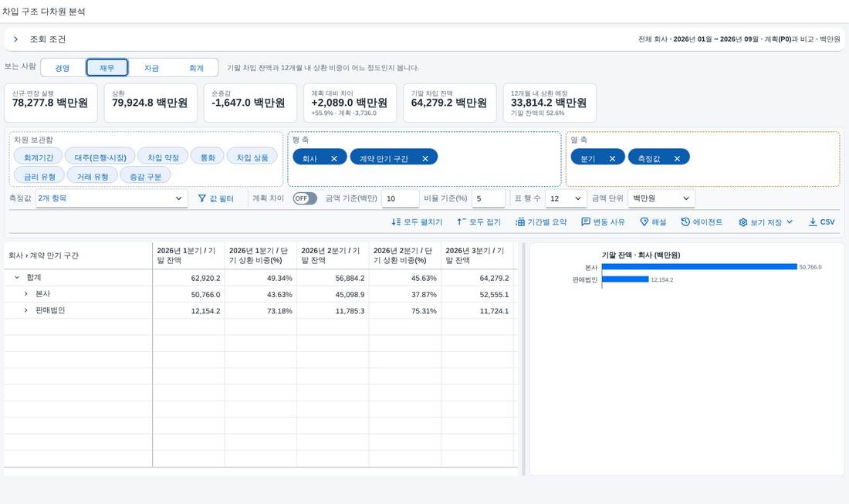Open the 값 필터 funnel filter
This screenshot has height=504, width=849.
[215, 198]
